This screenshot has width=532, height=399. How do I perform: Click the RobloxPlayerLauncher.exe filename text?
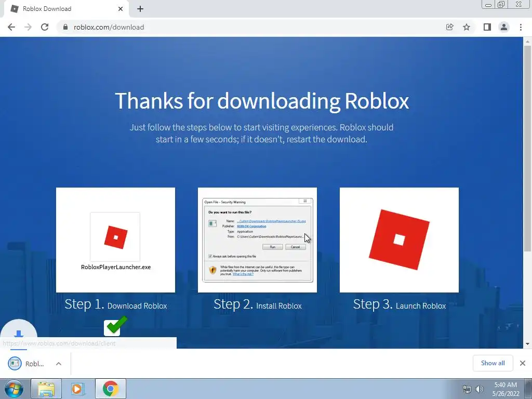[116, 267]
